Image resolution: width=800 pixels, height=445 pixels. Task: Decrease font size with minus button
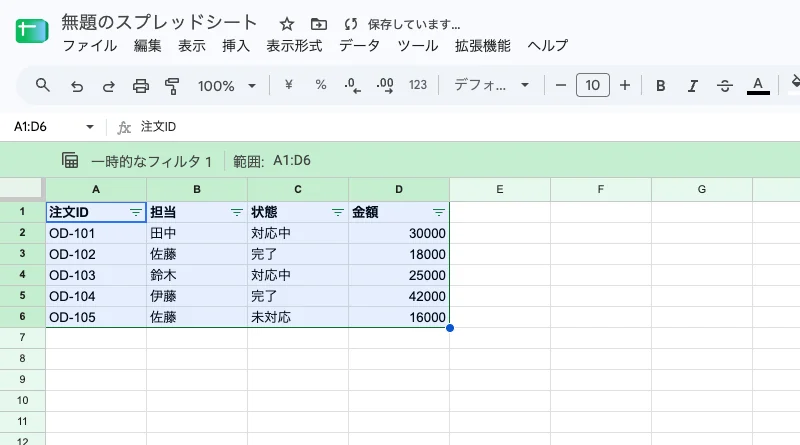[x=561, y=85]
